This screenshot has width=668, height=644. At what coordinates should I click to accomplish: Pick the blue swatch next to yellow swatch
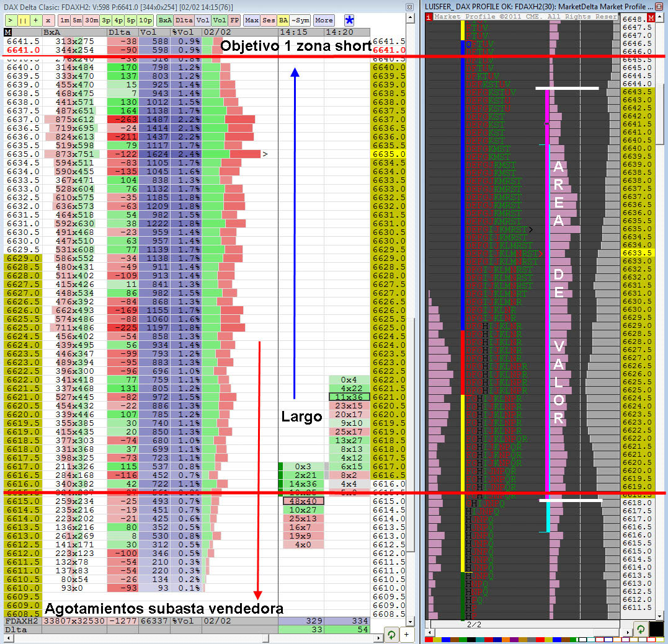click(x=445, y=640)
